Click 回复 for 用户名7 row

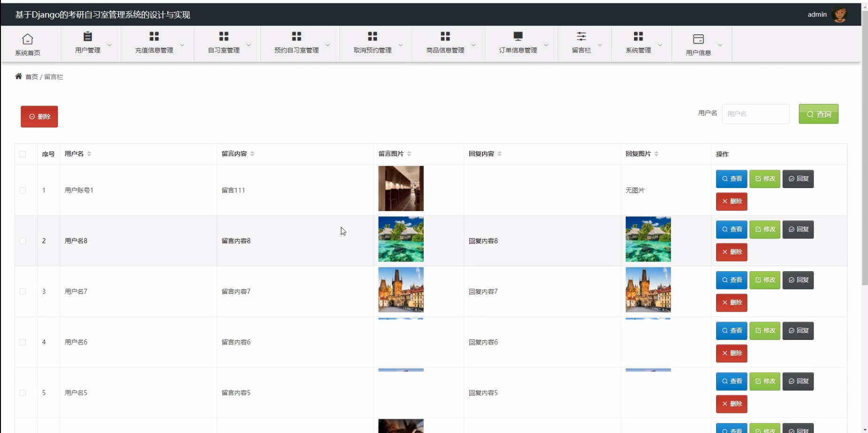(x=798, y=280)
